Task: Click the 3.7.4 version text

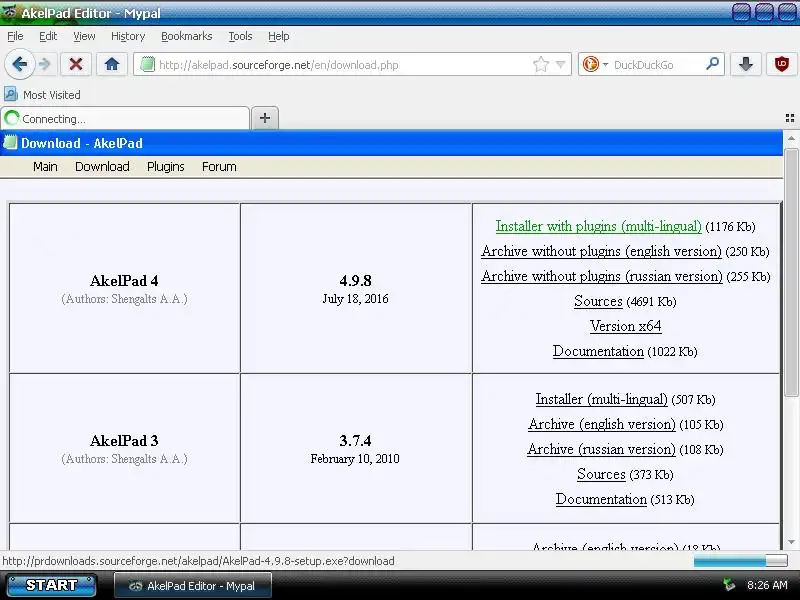Action: tap(355, 440)
